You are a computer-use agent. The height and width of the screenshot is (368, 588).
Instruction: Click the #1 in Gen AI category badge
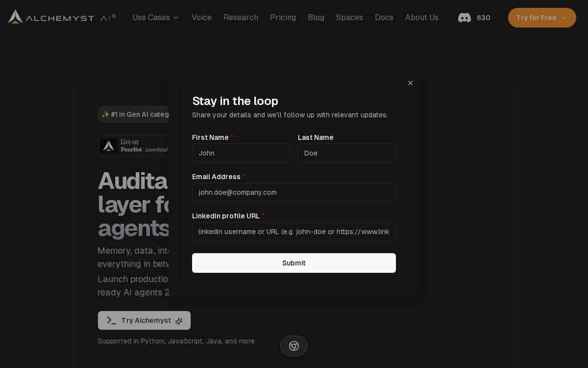click(x=134, y=114)
